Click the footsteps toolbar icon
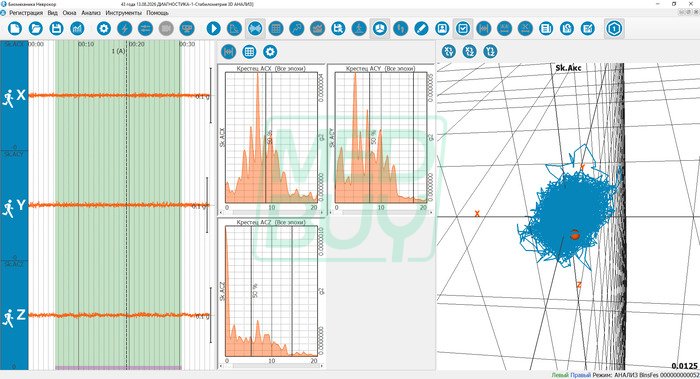Image resolution: width=700 pixels, height=379 pixels. (400, 29)
